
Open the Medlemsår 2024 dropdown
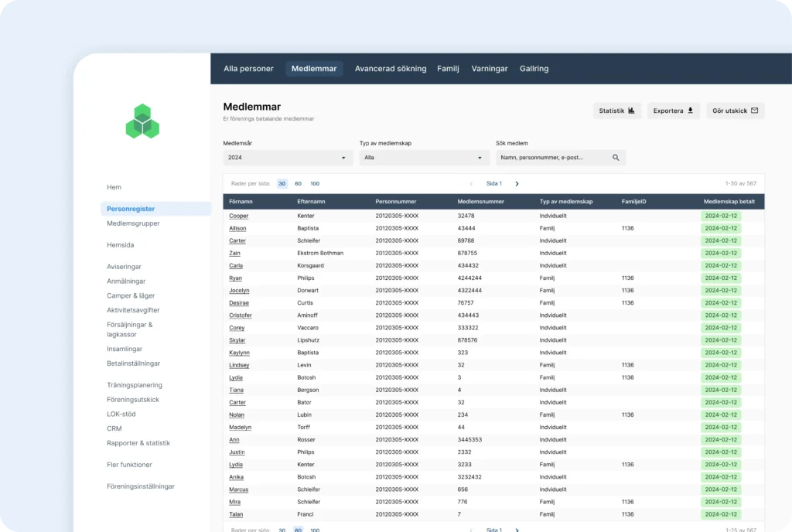(288, 158)
